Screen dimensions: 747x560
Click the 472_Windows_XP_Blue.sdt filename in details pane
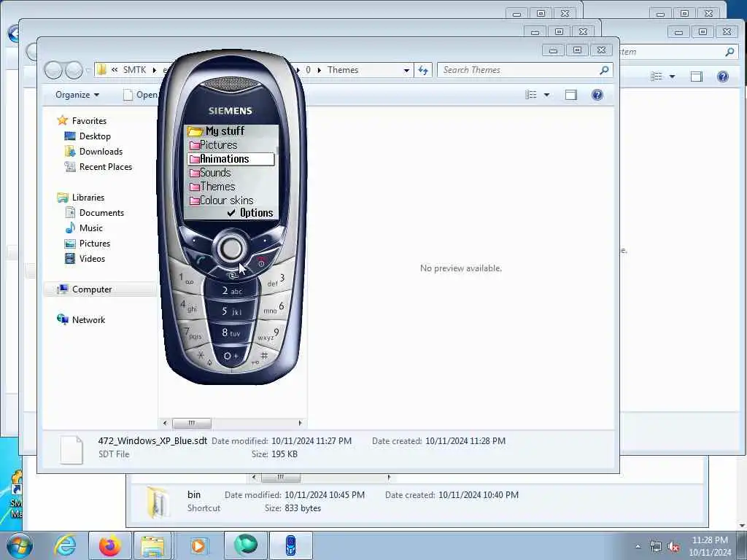(152, 441)
